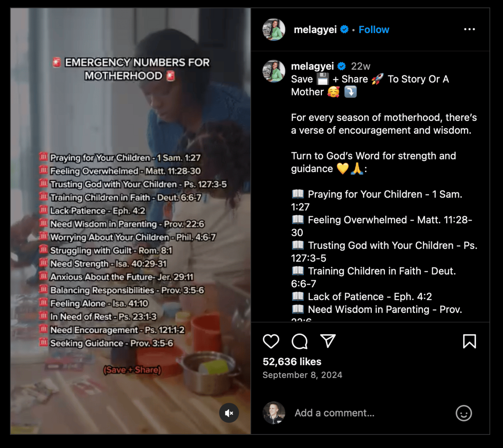Click your own profile avatar by the comment box
503x448 pixels.
pyautogui.click(x=274, y=413)
